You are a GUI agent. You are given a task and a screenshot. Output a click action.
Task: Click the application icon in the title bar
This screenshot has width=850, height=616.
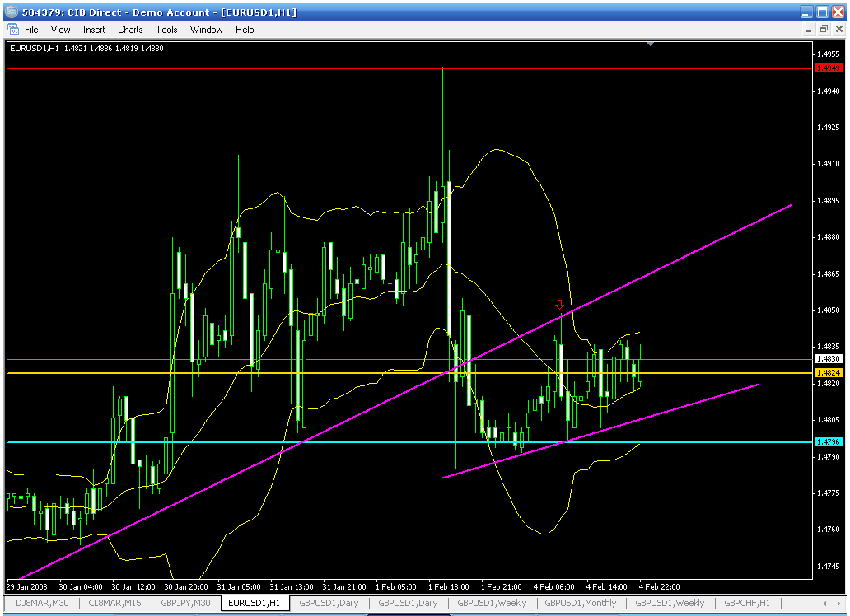coord(11,12)
